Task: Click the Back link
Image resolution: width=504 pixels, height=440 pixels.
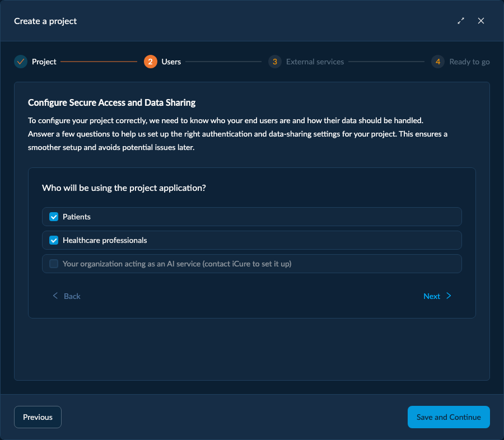Action: pyautogui.click(x=72, y=296)
